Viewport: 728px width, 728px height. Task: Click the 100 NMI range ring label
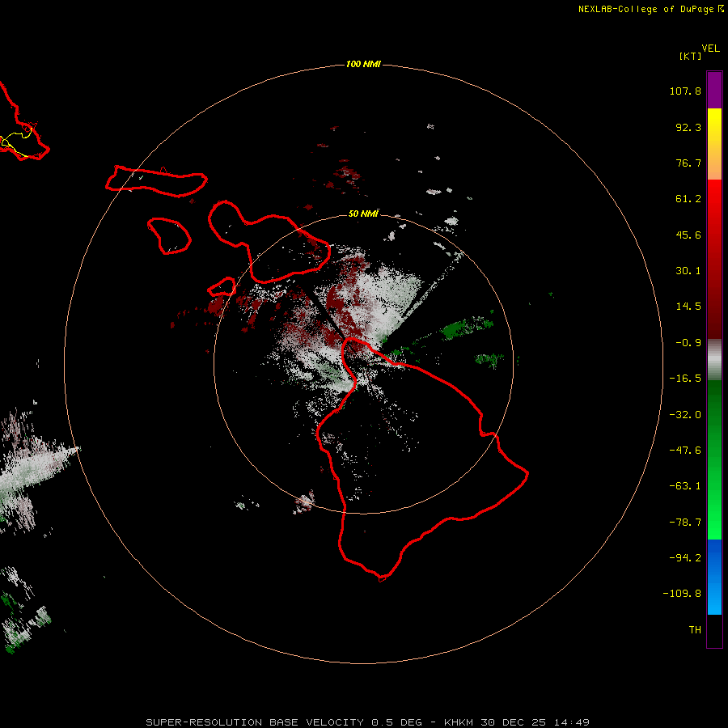(363, 64)
